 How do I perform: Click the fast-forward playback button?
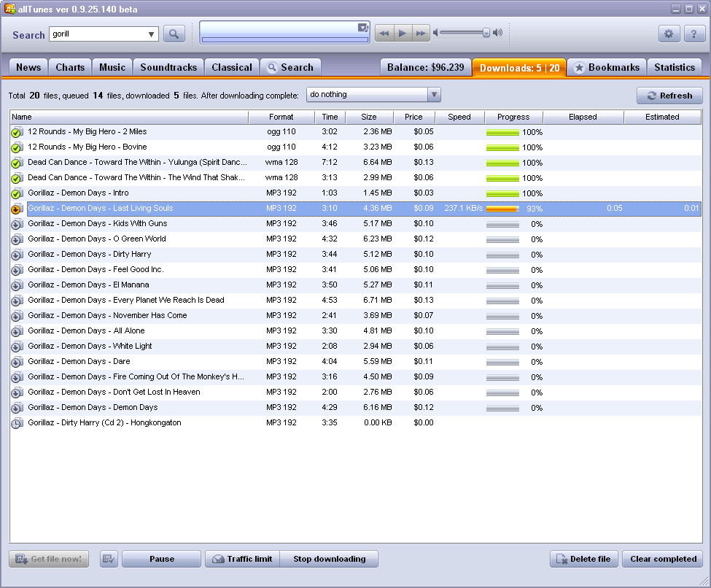coord(421,33)
